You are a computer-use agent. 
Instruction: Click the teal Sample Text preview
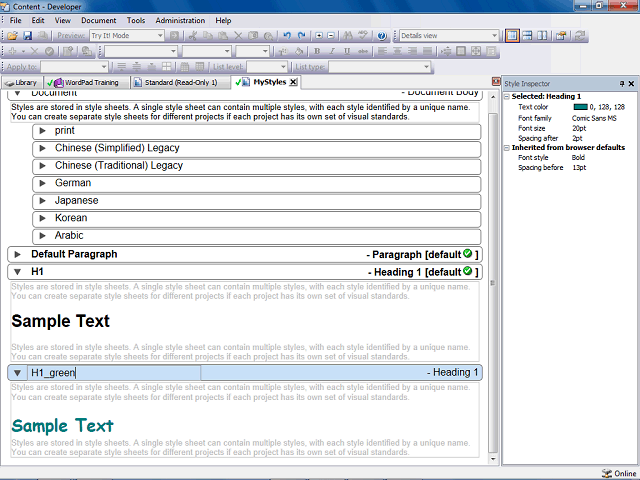tap(62, 426)
